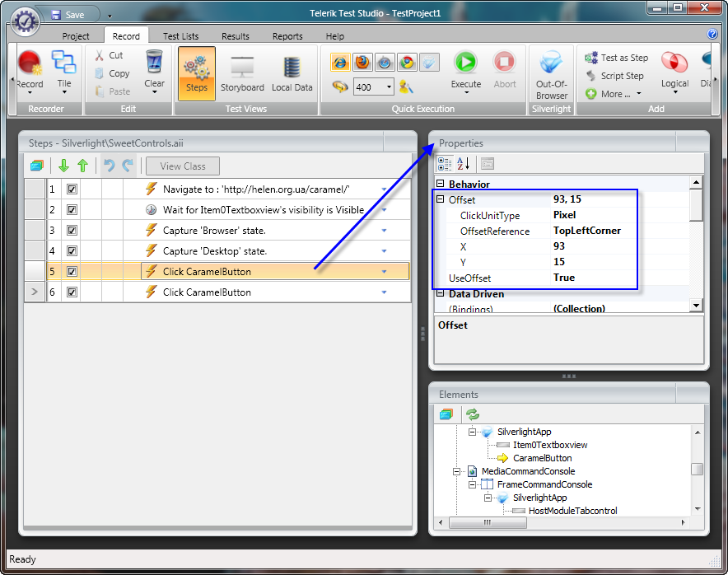
Task: Click Properties scrollbar down arrow
Action: (x=696, y=305)
